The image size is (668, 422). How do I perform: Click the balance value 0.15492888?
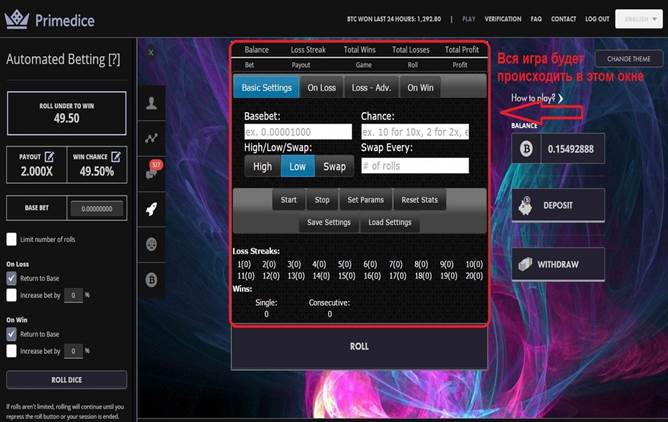(x=571, y=149)
